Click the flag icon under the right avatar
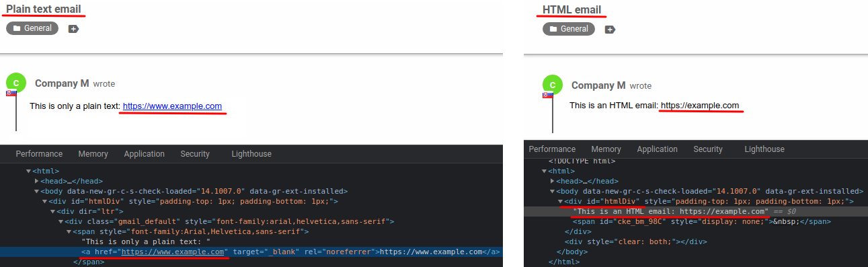Image resolution: width=868 pixels, height=267 pixels. coord(548,95)
